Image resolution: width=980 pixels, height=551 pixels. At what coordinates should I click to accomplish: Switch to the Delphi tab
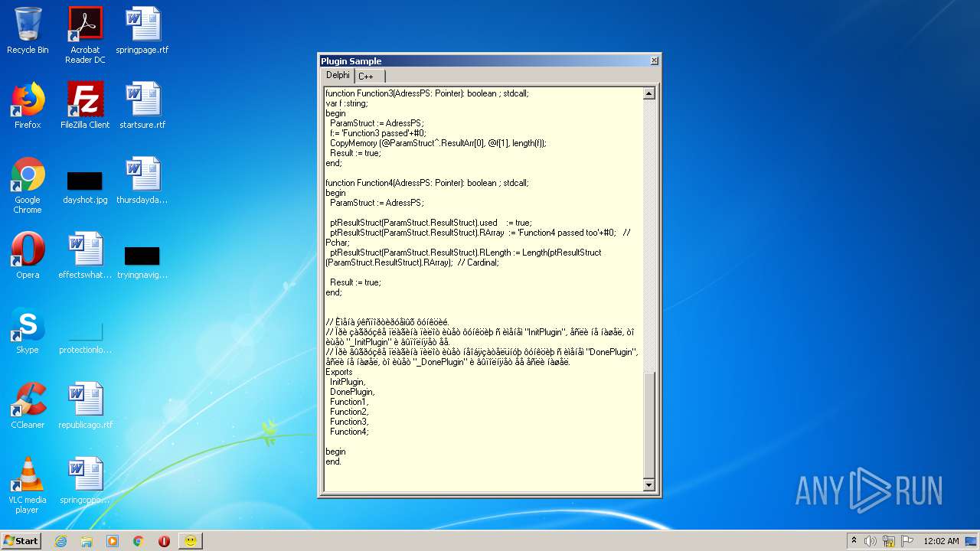click(x=338, y=75)
